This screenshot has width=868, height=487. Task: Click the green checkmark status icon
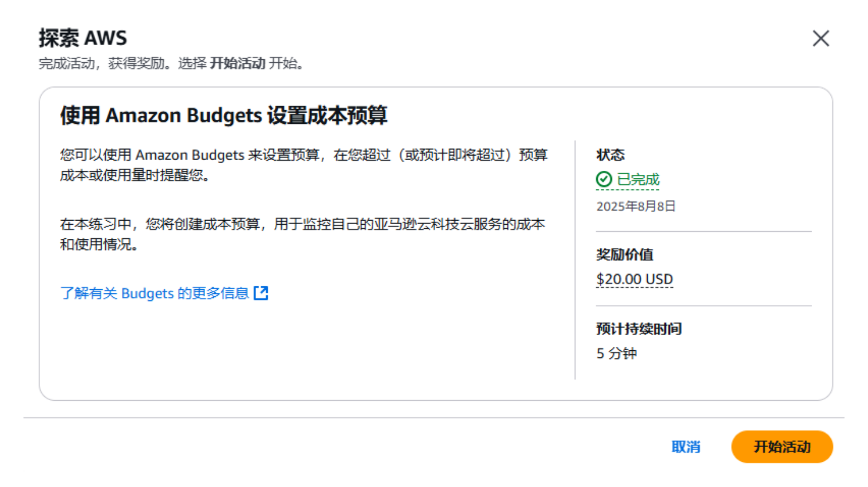click(x=604, y=180)
